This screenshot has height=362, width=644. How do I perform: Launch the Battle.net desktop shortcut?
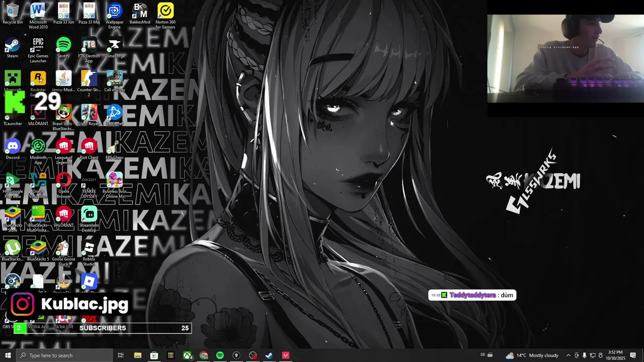pyautogui.click(x=114, y=115)
